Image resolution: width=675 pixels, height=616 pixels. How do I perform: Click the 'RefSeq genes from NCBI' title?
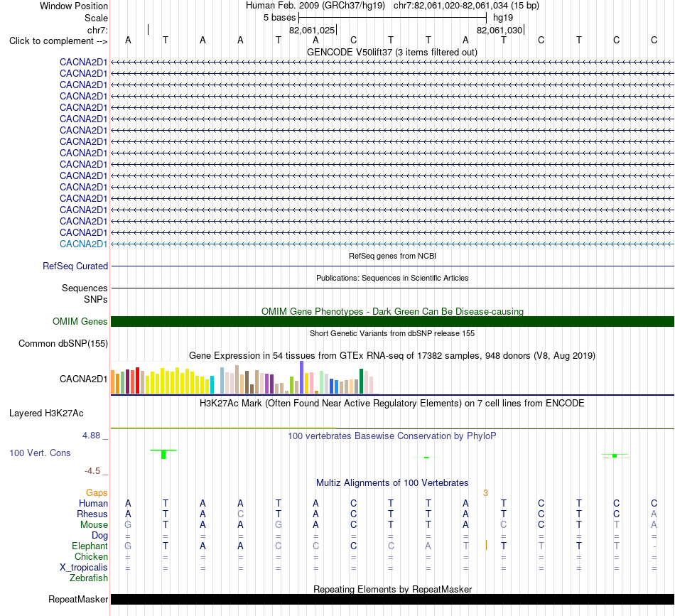click(x=392, y=256)
